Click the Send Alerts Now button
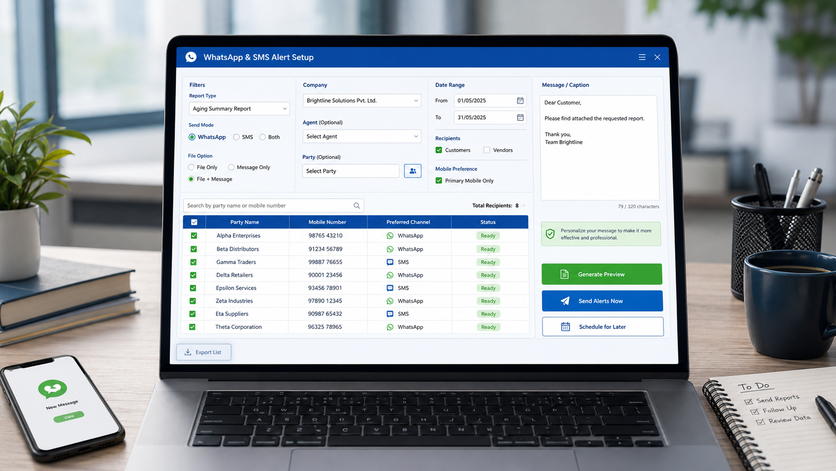This screenshot has width=836, height=471. pyautogui.click(x=602, y=301)
